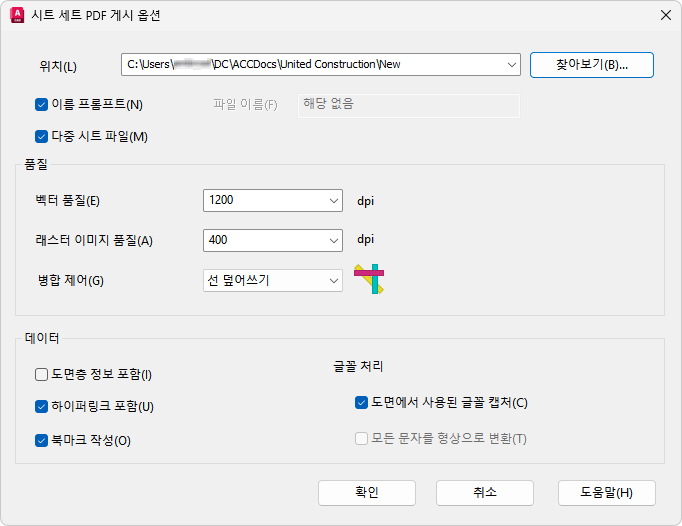Open the 위치(L) path dropdown arrow
This screenshot has width=682, height=526.
pyautogui.click(x=512, y=65)
